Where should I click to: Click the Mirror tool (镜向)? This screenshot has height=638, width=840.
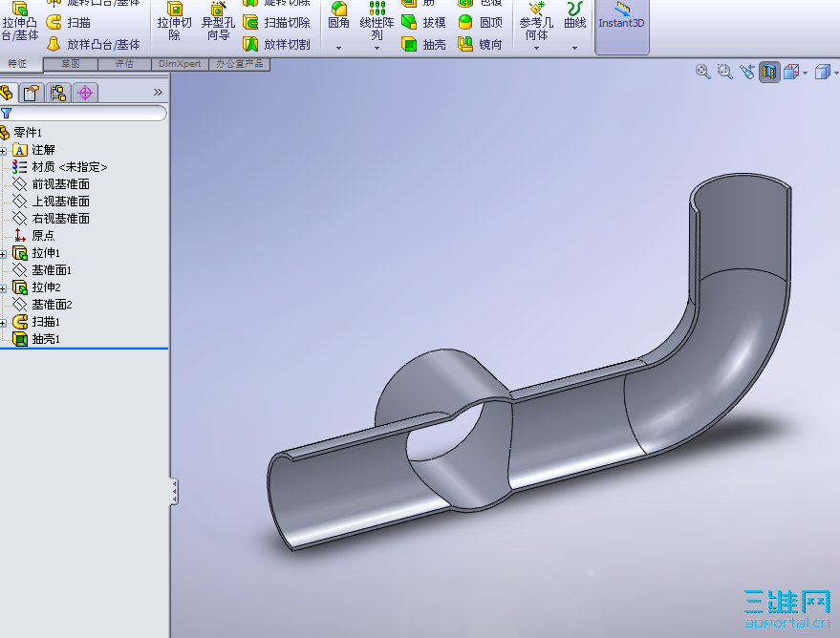point(481,45)
